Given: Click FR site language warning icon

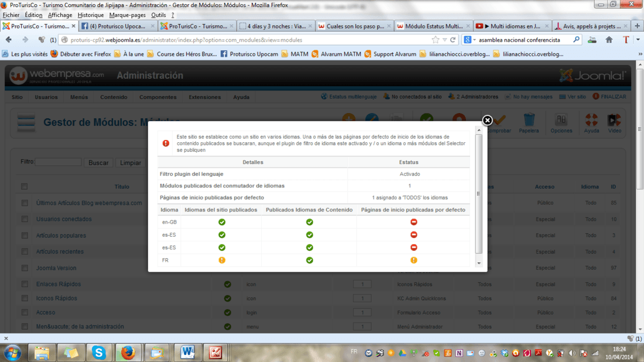Looking at the screenshot, I should (x=222, y=260).
